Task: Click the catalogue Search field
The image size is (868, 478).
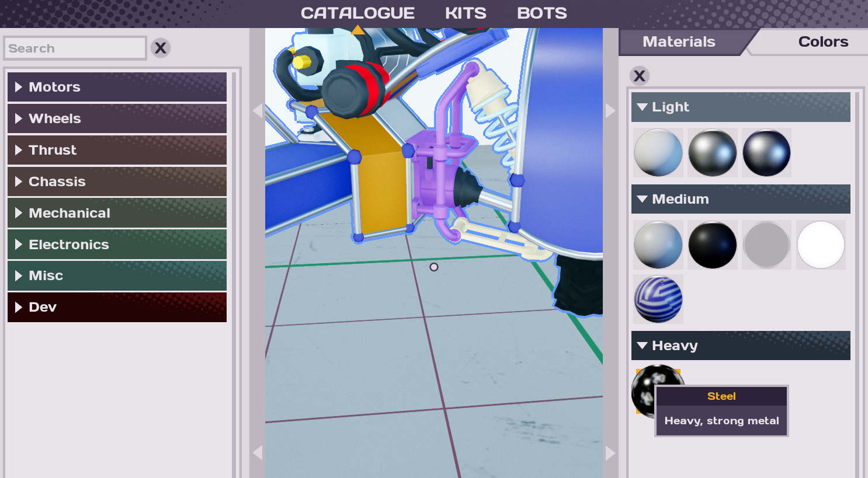Action: (75, 48)
